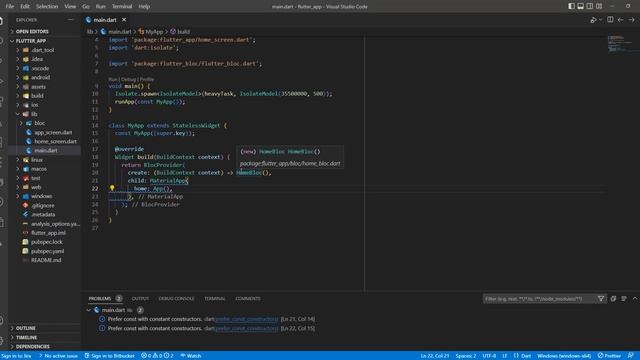Switch to the COMMENTS panel tab
Viewport: 640px width, 360px height.
pyautogui.click(x=248, y=299)
